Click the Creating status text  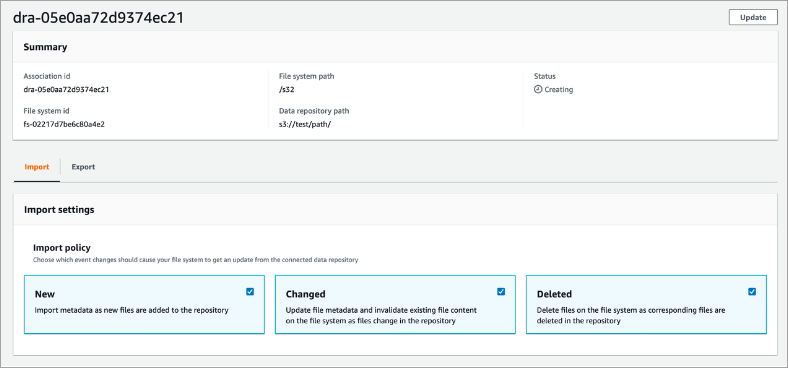[558, 89]
